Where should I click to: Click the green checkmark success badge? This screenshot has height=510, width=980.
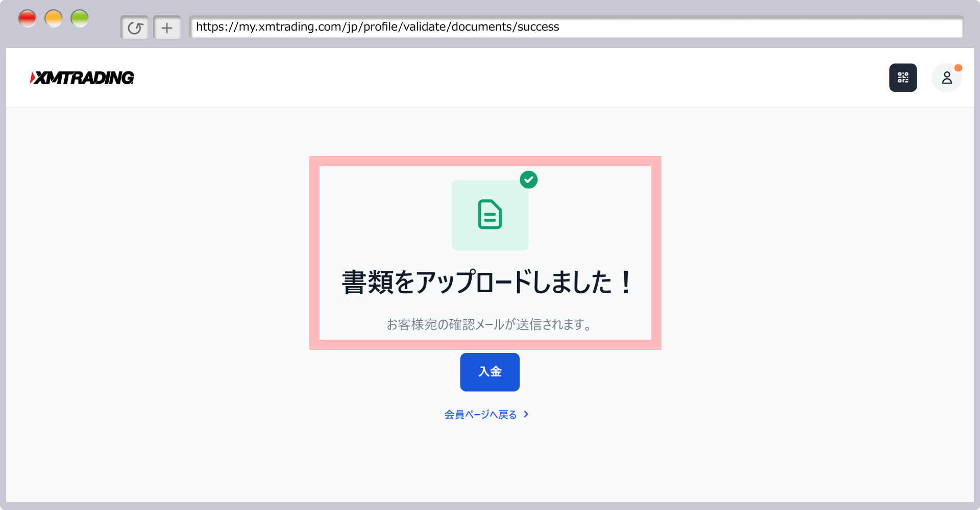[528, 180]
